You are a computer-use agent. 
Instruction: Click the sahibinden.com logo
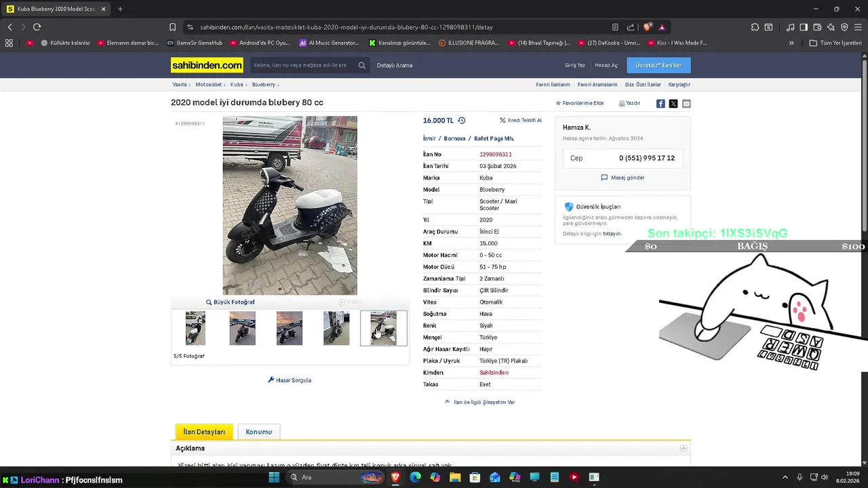coord(207,65)
